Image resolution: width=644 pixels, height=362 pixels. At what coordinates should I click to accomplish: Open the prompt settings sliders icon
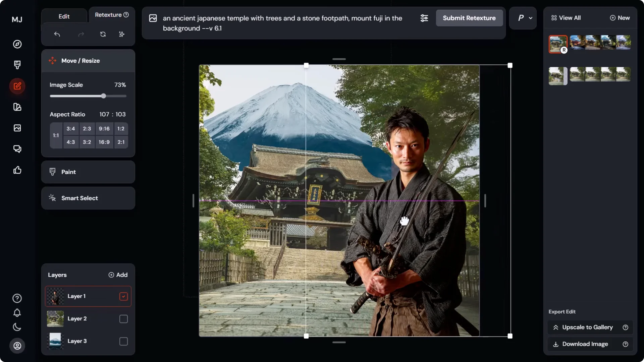click(424, 18)
